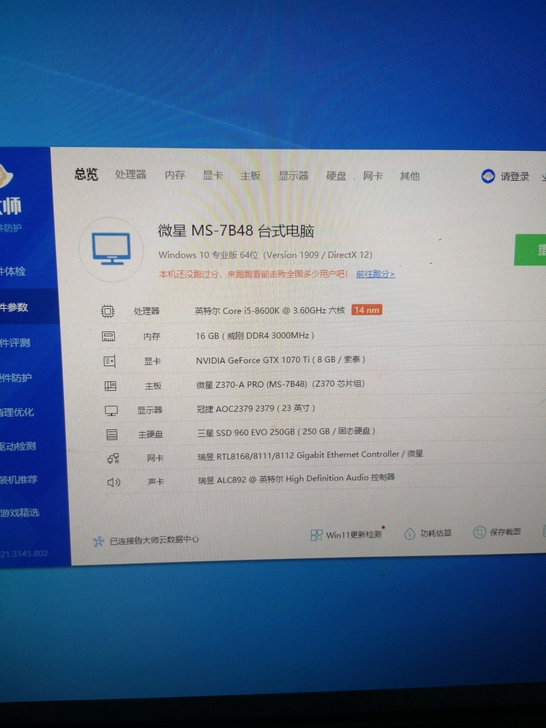
Task: Click the graphics card icon
Action: pos(110,361)
